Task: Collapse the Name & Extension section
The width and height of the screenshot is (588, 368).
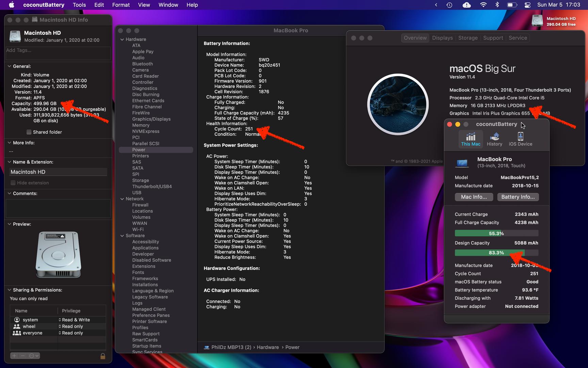Action: coord(10,162)
